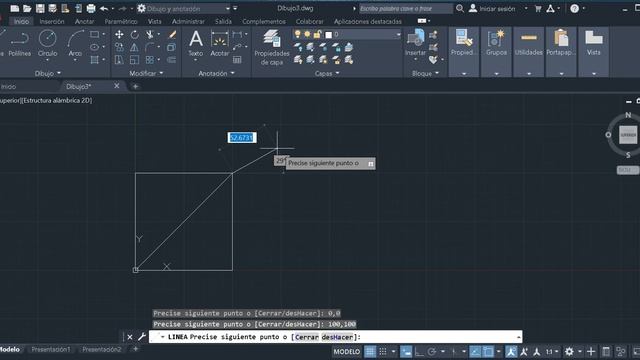Image resolution: width=640 pixels, height=360 pixels.
Task: Click the Table annotation icon
Action: [237, 60]
